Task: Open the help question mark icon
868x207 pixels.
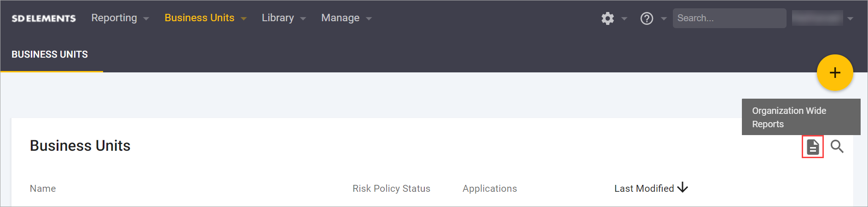Action: tap(647, 18)
